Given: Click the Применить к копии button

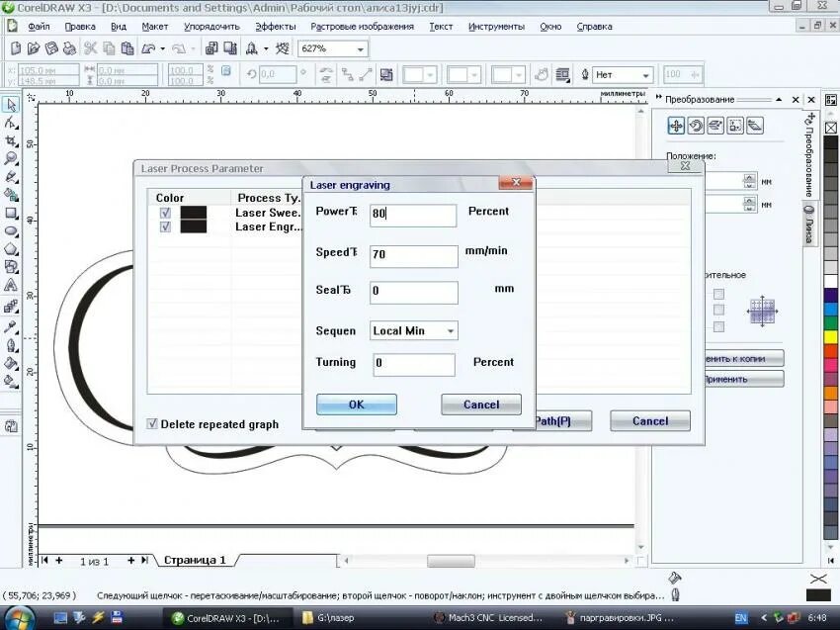Looking at the screenshot, I should pyautogui.click(x=743, y=359).
